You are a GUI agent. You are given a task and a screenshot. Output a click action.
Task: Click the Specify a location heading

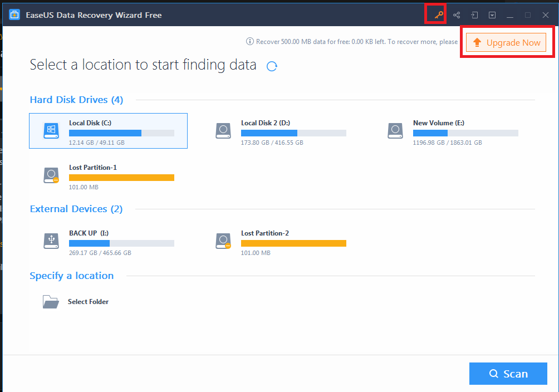click(71, 276)
